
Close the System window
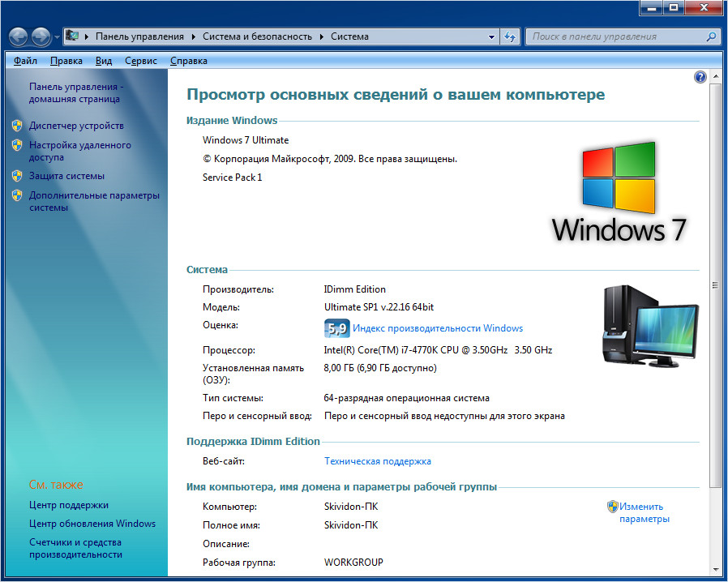click(704, 8)
